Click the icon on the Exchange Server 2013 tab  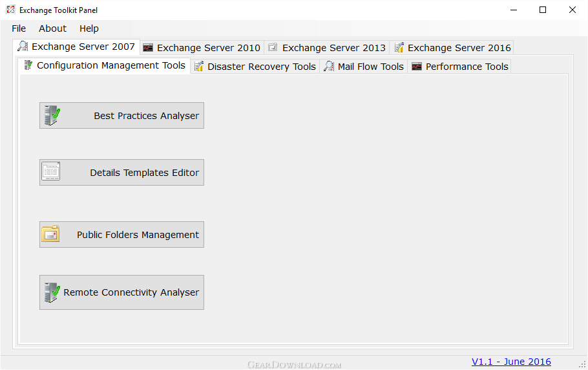point(273,47)
